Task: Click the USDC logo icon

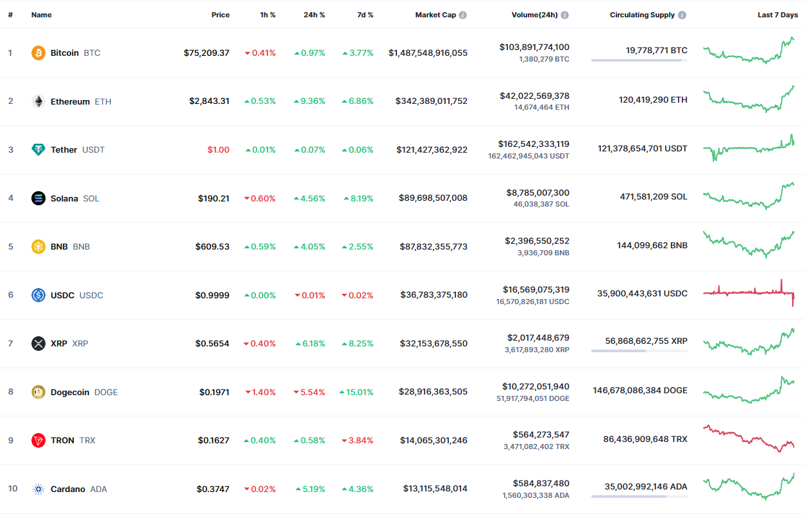Action: click(38, 295)
